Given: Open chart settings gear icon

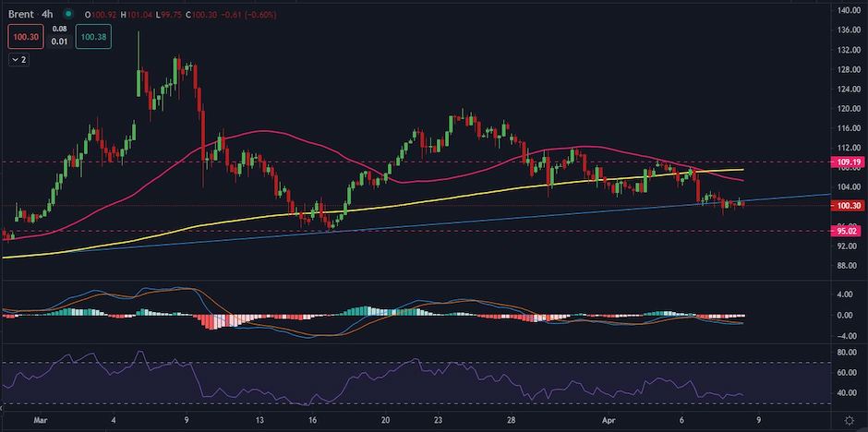Looking at the screenshot, I should 849,419.
